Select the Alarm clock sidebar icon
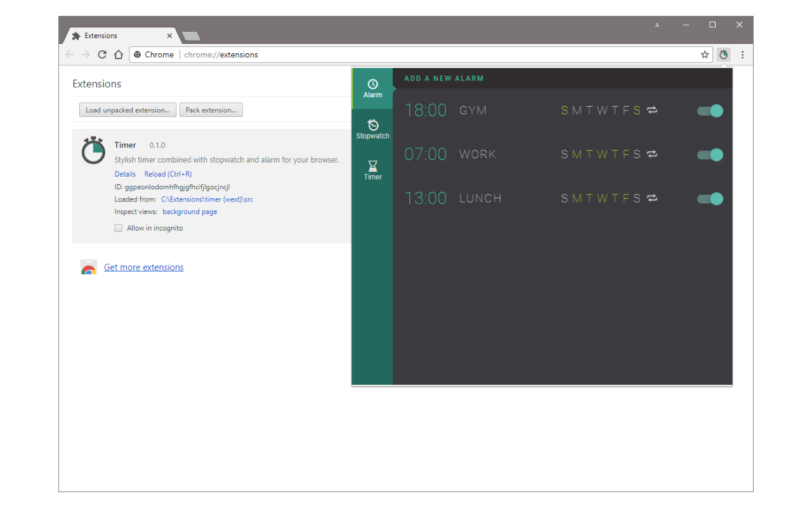Image resolution: width=812 pixels, height=508 pixels. pos(372,88)
